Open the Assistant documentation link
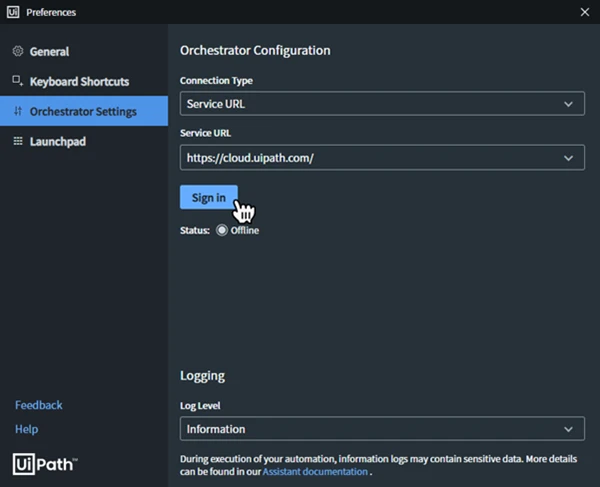 [x=315, y=471]
